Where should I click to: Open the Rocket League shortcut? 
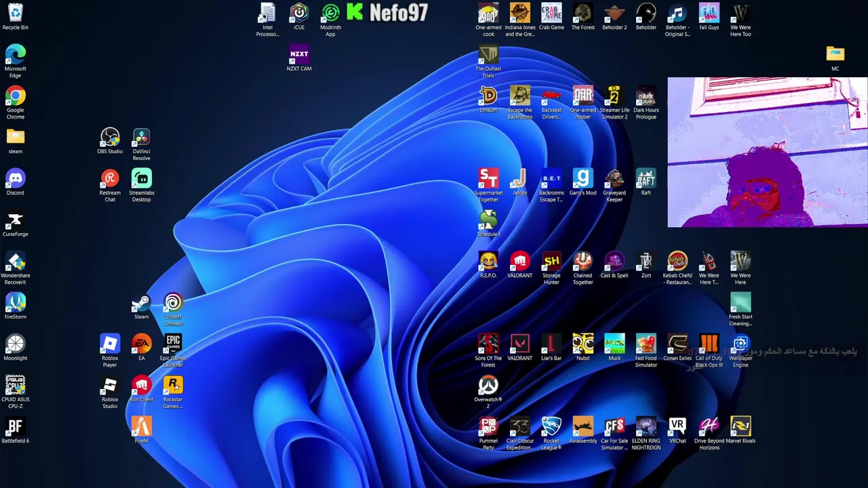tap(551, 434)
